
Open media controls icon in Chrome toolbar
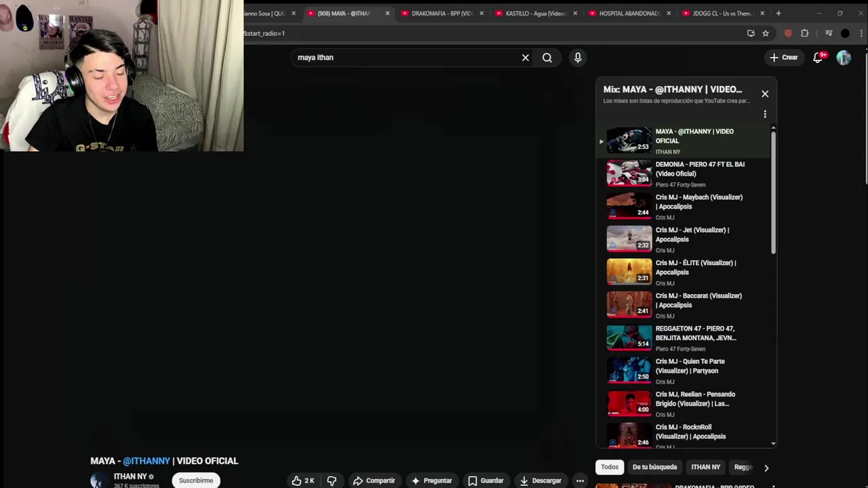coord(829,33)
